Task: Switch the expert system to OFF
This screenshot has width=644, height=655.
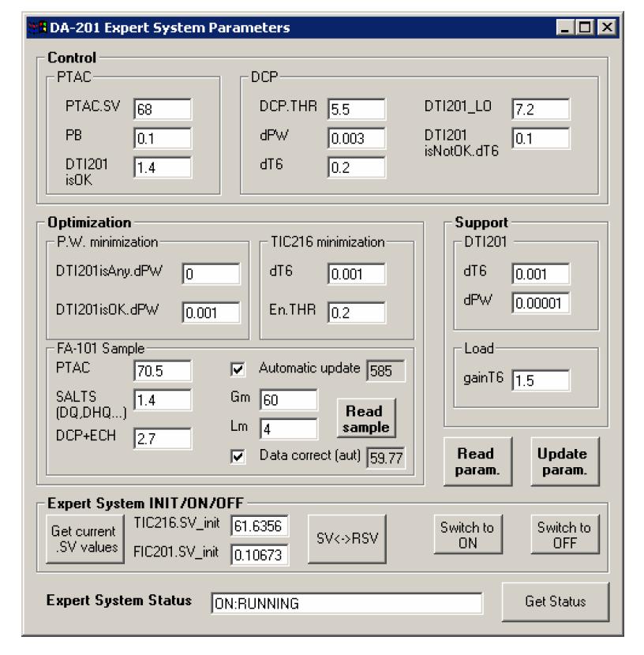Action: 564,535
